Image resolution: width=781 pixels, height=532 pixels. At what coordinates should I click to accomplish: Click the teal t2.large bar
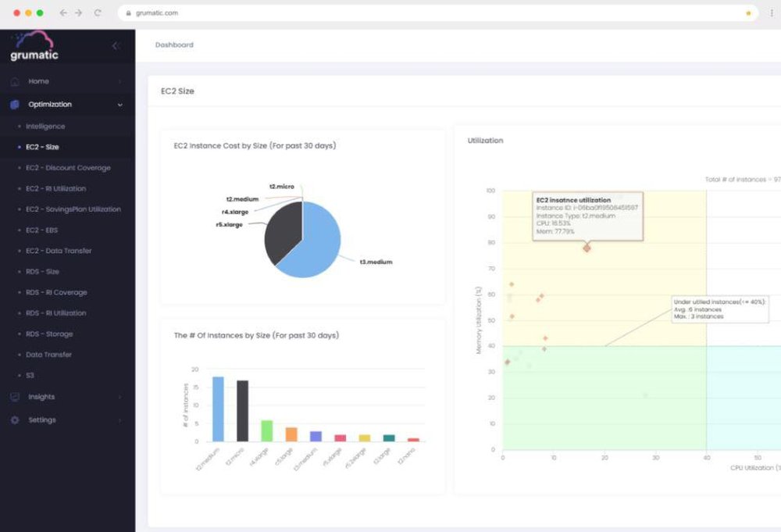pyautogui.click(x=389, y=437)
